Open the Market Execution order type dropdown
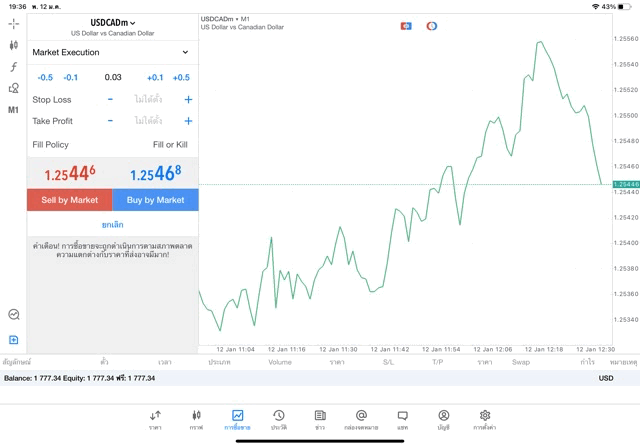Image resolution: width=640 pixels, height=447 pixels. 111,52
